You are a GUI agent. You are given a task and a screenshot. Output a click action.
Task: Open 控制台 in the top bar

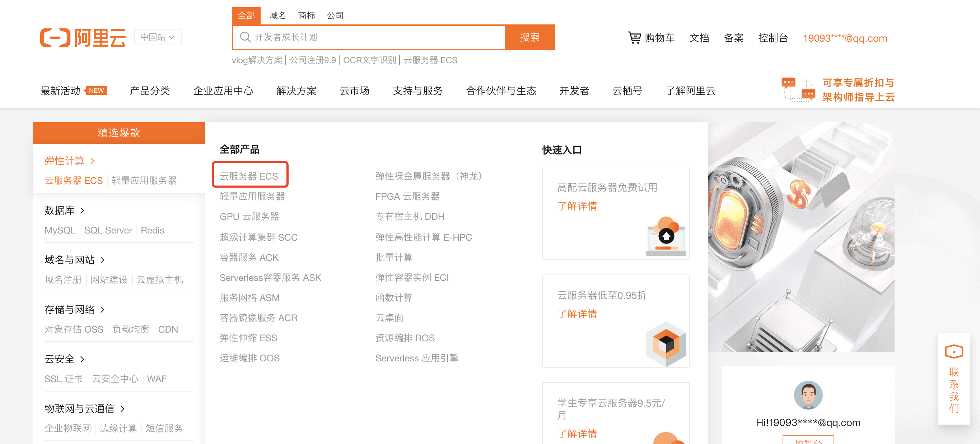click(x=773, y=38)
